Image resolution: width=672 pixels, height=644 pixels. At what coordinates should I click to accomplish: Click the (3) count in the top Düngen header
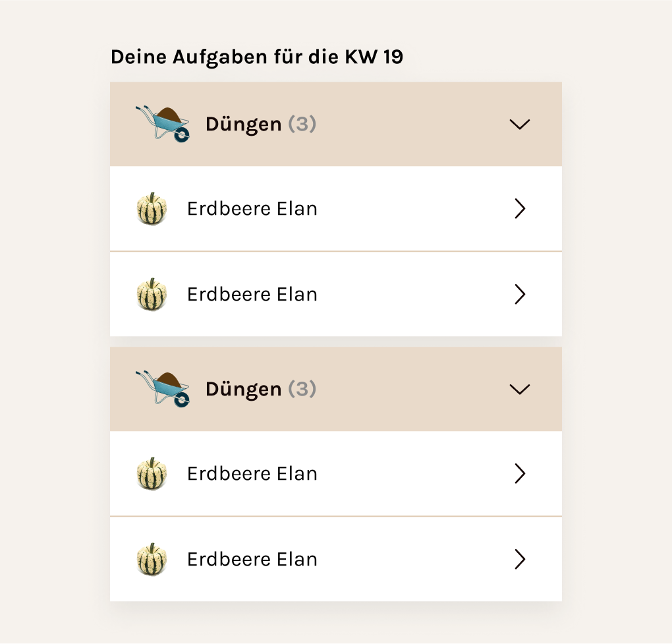(x=302, y=125)
